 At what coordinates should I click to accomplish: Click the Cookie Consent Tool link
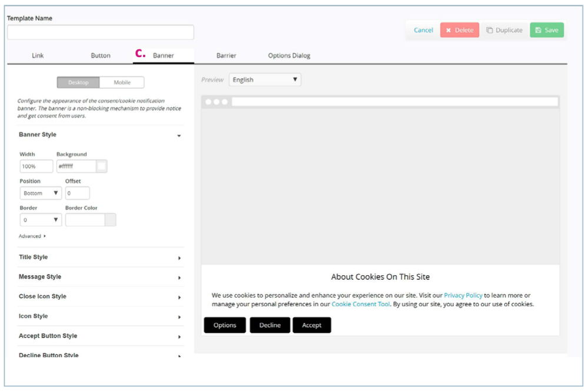pos(360,304)
